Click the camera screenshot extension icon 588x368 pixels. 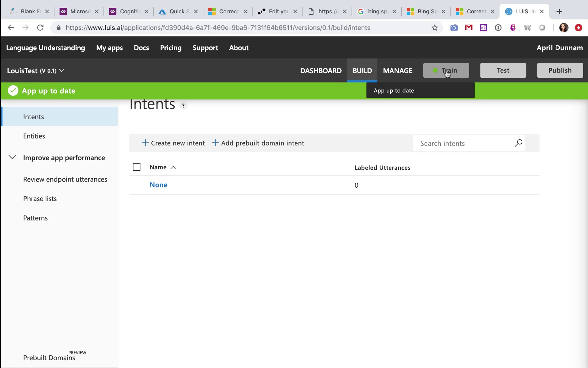(454, 28)
